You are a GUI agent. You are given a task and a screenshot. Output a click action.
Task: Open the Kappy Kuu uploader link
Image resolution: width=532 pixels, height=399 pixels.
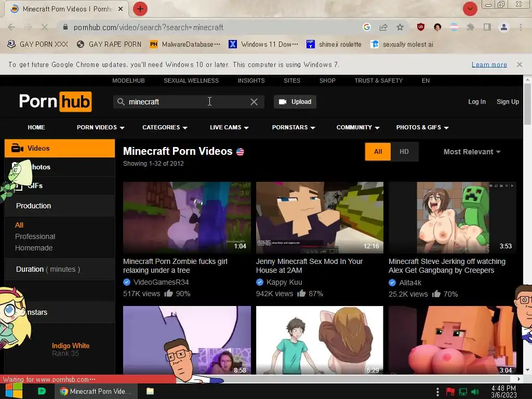[x=284, y=282]
